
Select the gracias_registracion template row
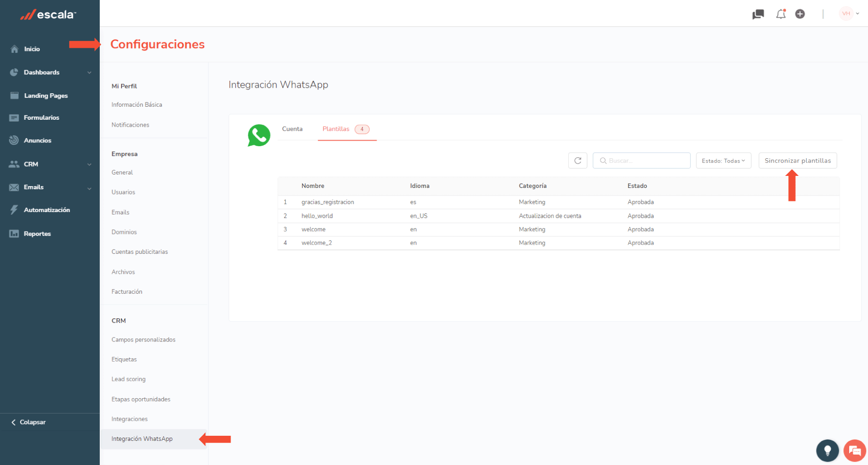point(559,202)
